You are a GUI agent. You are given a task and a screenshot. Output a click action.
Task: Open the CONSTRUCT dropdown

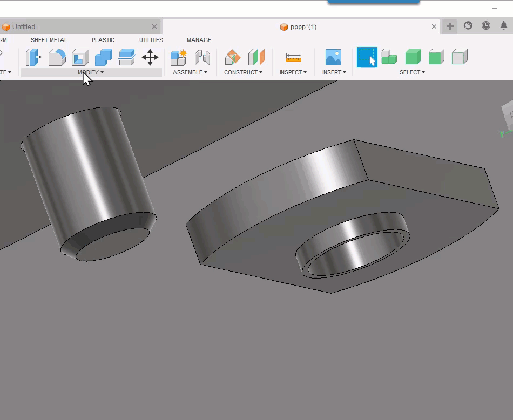243,72
